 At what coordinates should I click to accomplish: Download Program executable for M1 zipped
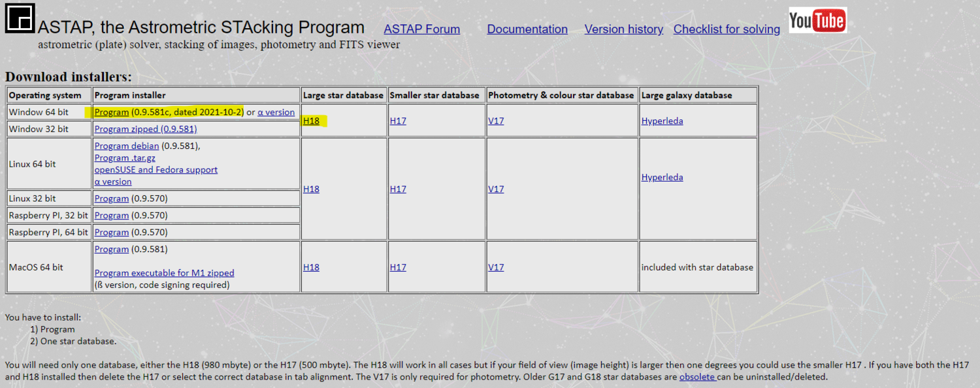tap(164, 273)
